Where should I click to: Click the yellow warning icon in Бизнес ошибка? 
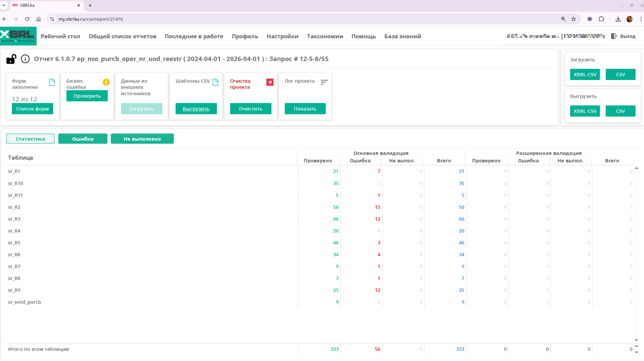[x=106, y=82]
